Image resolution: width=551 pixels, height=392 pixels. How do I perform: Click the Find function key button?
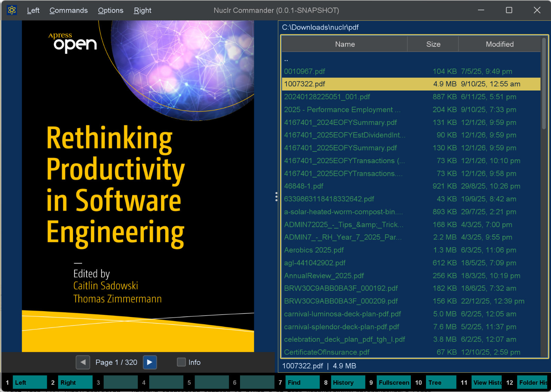coord(303,382)
